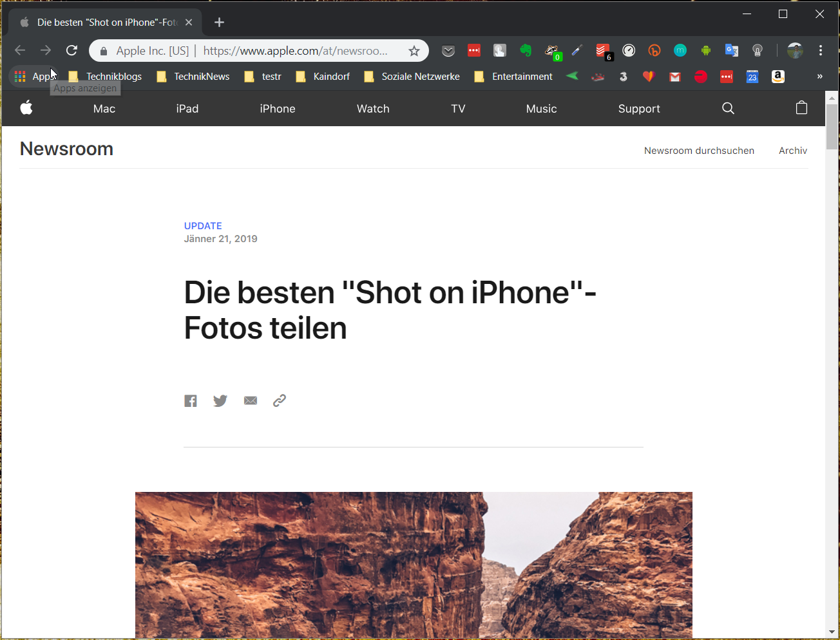Click the green Android robot extension icon
This screenshot has height=640, width=840.
(x=706, y=51)
